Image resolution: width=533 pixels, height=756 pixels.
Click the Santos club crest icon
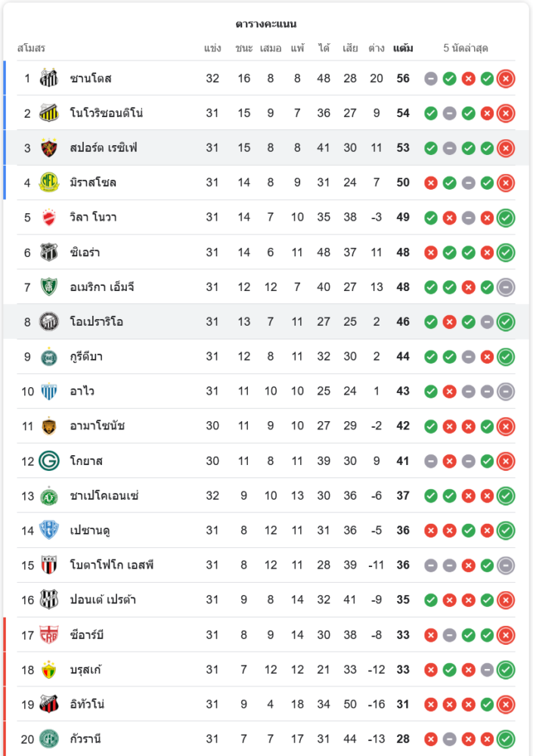pos(49,78)
